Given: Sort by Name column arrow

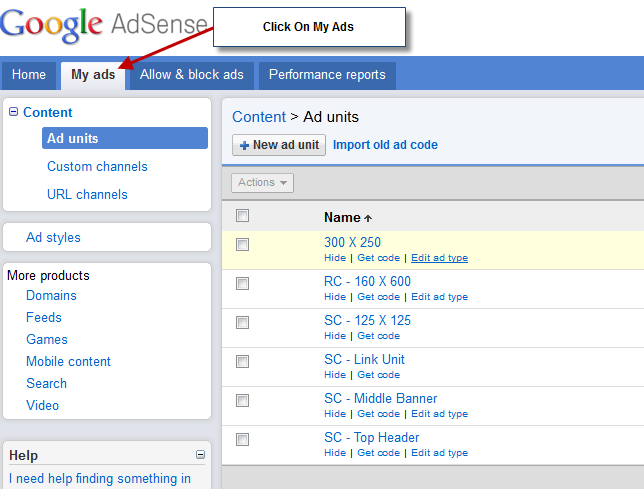Looking at the screenshot, I should click(x=368, y=218).
